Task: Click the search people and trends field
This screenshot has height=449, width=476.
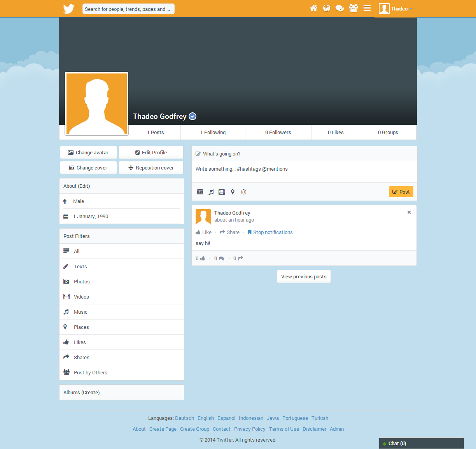Action: click(128, 9)
